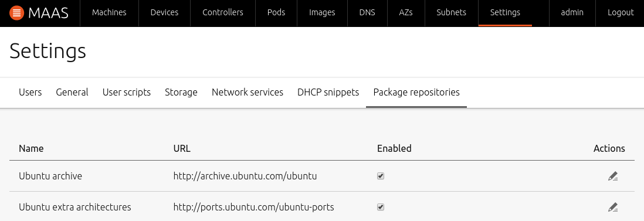
Task: Open the Machines page
Action: click(109, 13)
